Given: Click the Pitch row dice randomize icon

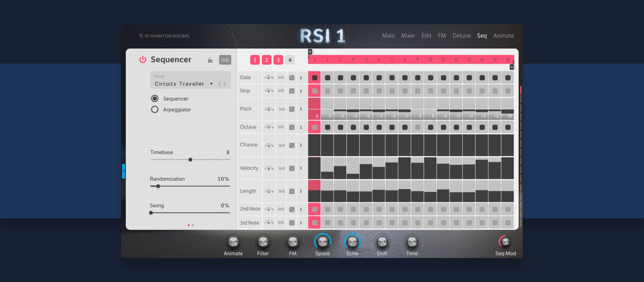Looking at the screenshot, I should pyautogui.click(x=292, y=109).
